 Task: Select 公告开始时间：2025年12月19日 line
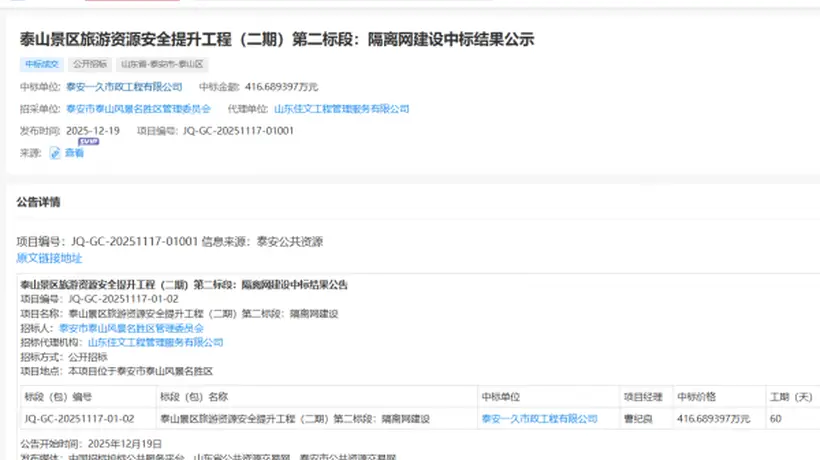[91, 444]
